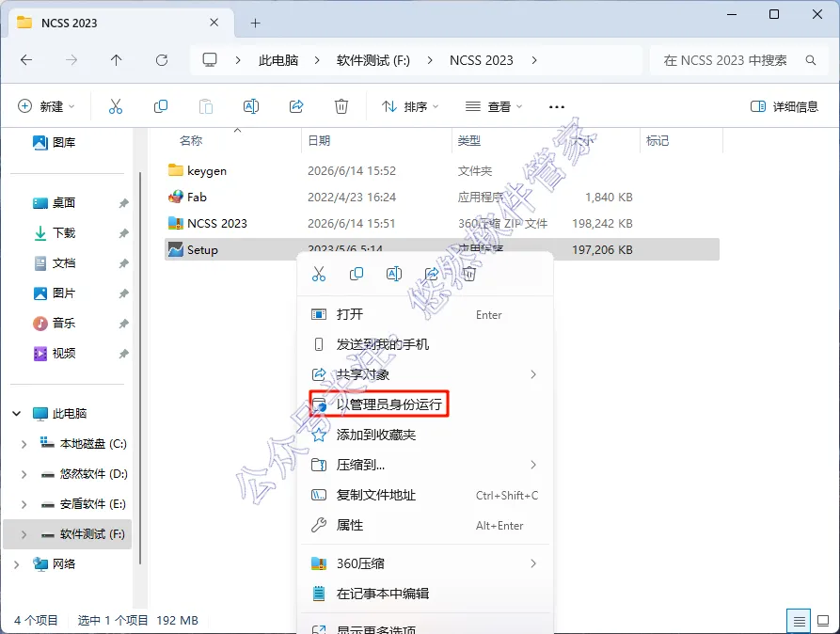Open the See more ellipsis menu
Image resolution: width=840 pixels, height=634 pixels.
[x=557, y=106]
